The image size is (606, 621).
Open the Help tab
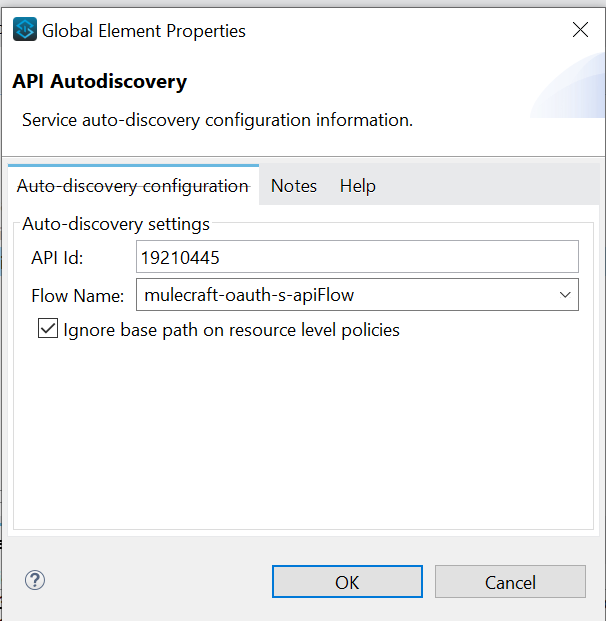(357, 186)
